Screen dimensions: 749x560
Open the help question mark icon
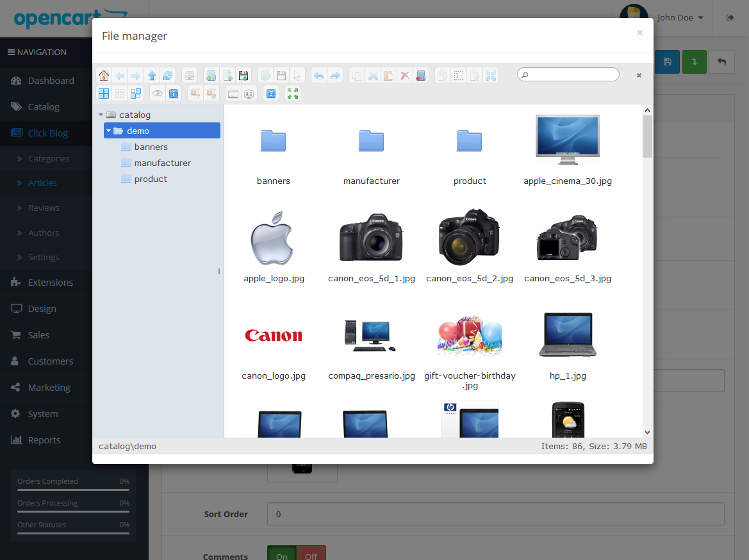[x=271, y=94]
